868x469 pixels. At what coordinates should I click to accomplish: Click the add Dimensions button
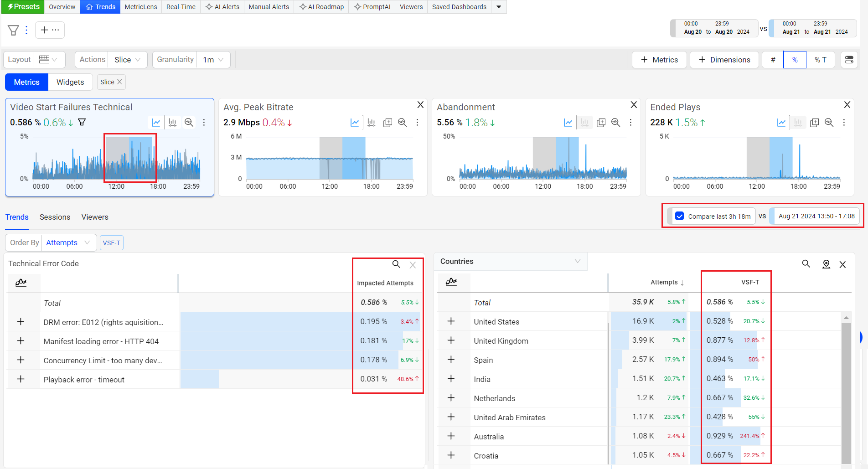[x=724, y=60]
